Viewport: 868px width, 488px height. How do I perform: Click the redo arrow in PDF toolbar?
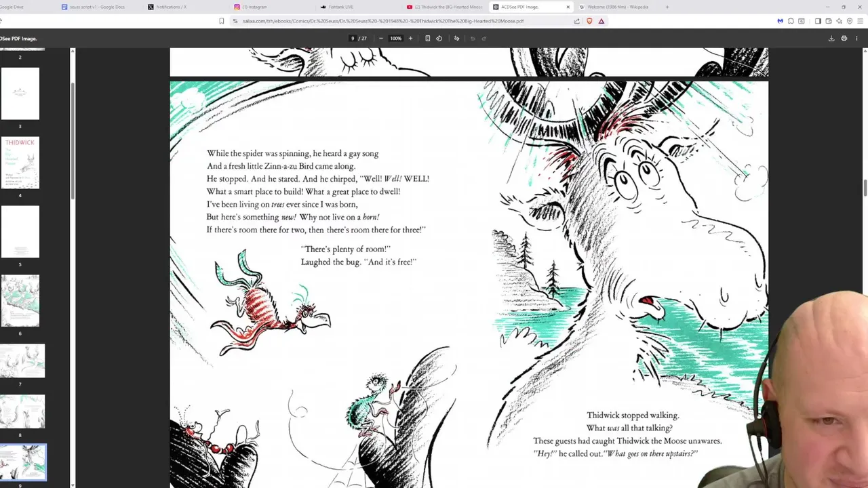coord(484,39)
